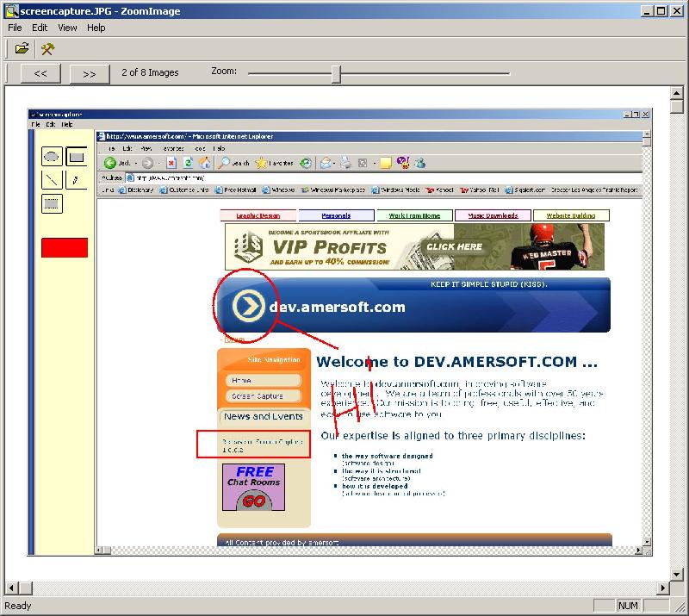Minimize the ZoomImage window
Screen dimensions: 689x616
pyautogui.click(x=646, y=11)
